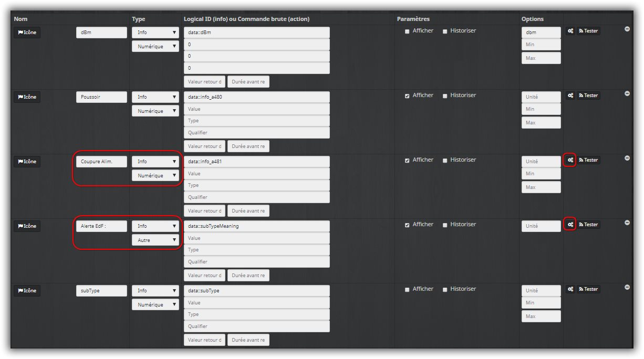Tick Historiser checkbox on subType row
Image resolution: width=644 pixels, height=359 pixels.
445,290
